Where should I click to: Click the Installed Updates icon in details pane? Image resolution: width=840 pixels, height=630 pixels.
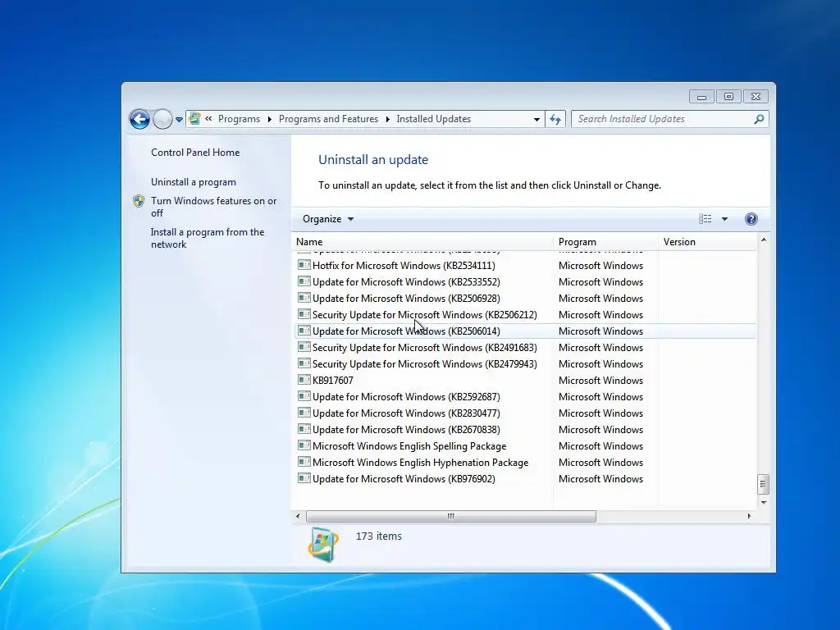pyautogui.click(x=323, y=545)
